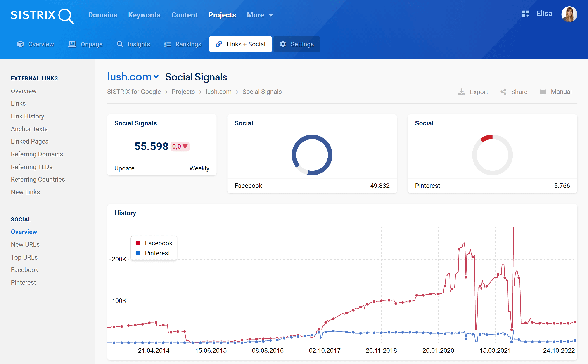588x364 pixels.
Task: Click the 15.03.2021 date axis label
Action: point(495,350)
